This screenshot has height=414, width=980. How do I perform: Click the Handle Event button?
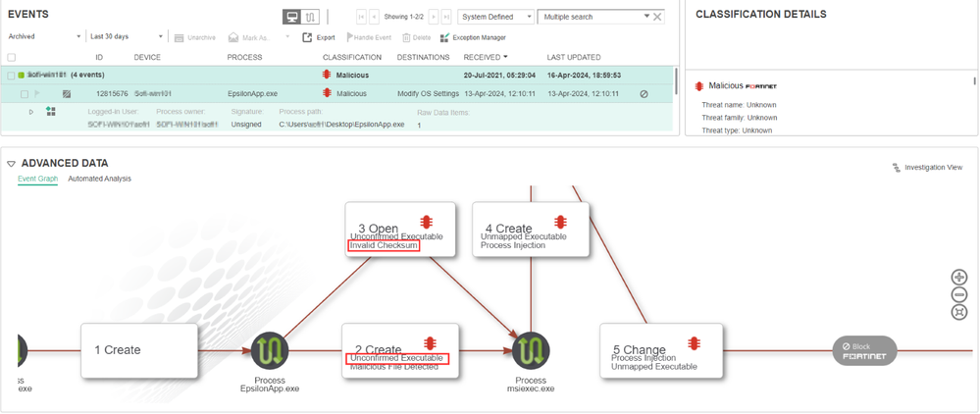click(369, 37)
